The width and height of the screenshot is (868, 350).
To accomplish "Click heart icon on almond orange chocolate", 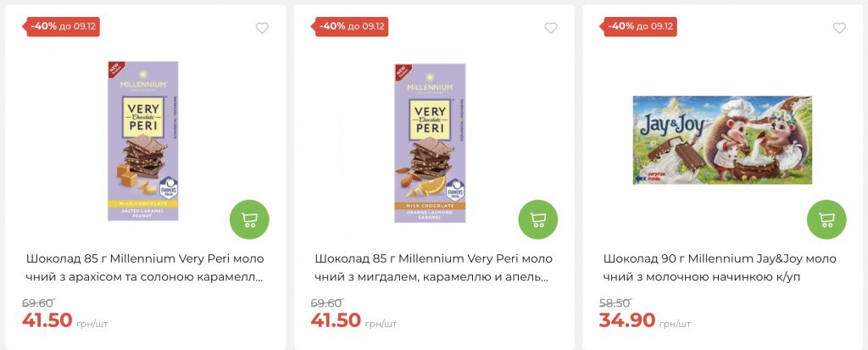I will (x=551, y=28).
